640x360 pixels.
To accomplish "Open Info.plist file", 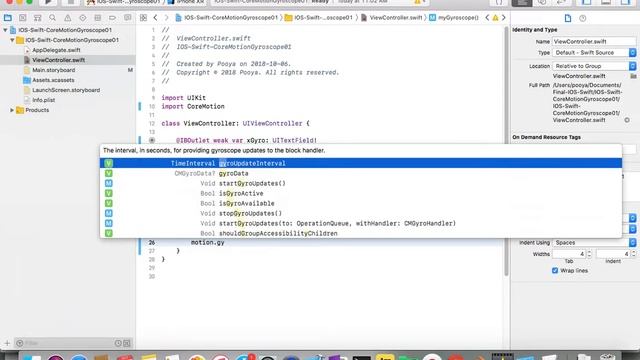I will 43,100.
